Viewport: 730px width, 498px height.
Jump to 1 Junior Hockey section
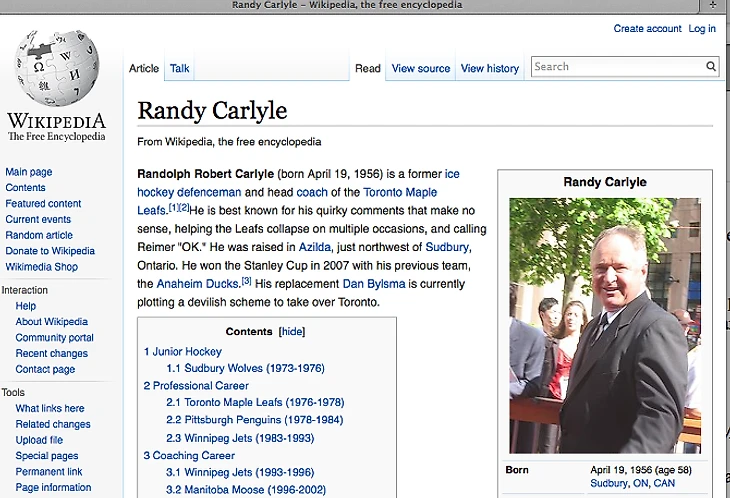point(182,351)
